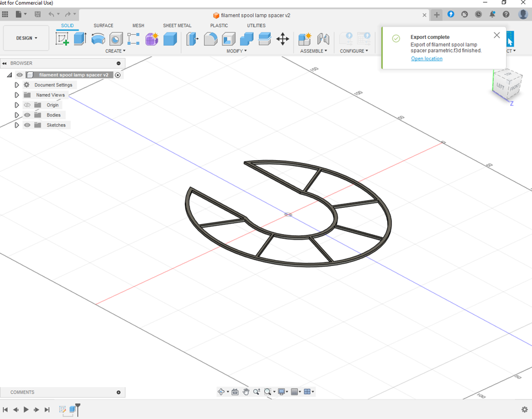Expand the Origin node
Screen dimensions: 532x419
coord(16,105)
